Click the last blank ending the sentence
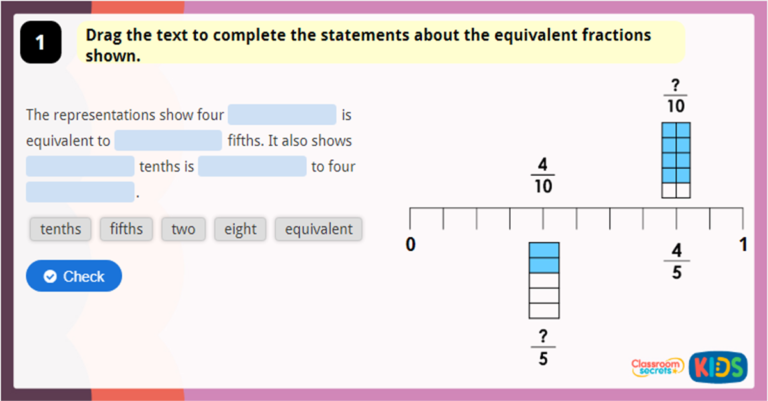Screen dimensions: 768x401 pos(80,192)
